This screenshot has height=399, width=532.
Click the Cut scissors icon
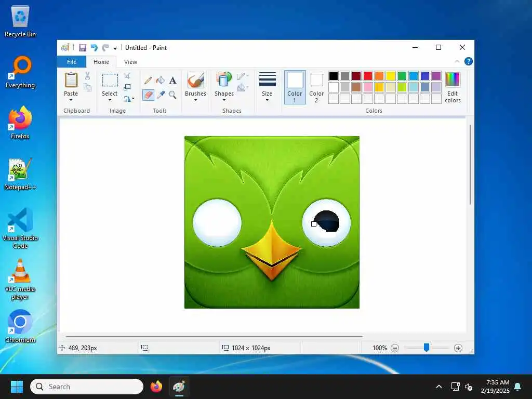(87, 76)
